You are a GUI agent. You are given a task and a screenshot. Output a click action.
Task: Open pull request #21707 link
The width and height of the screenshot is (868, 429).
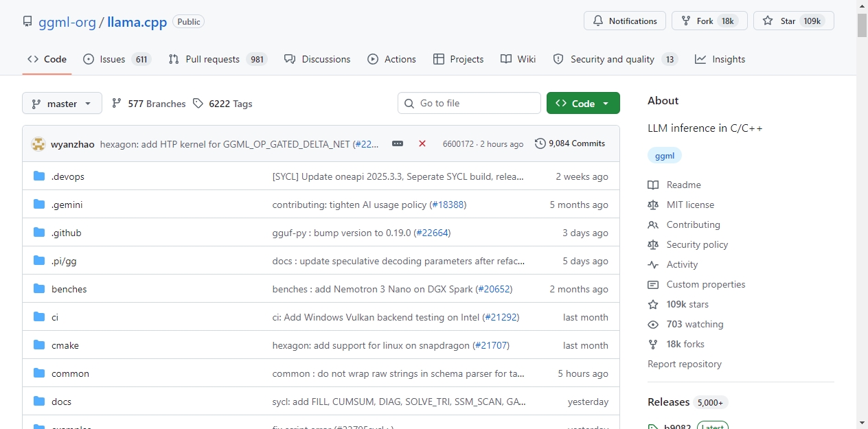[491, 345]
